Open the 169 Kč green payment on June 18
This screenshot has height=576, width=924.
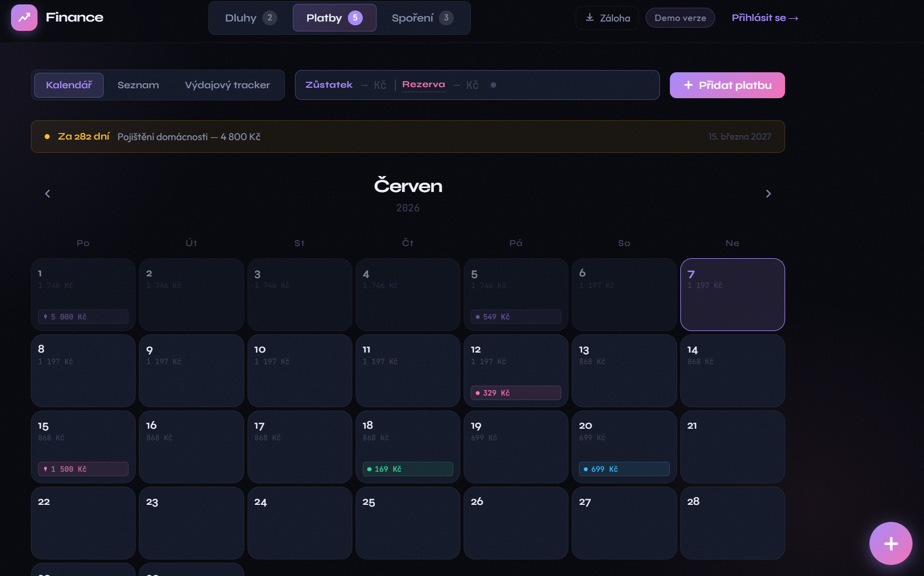point(408,469)
